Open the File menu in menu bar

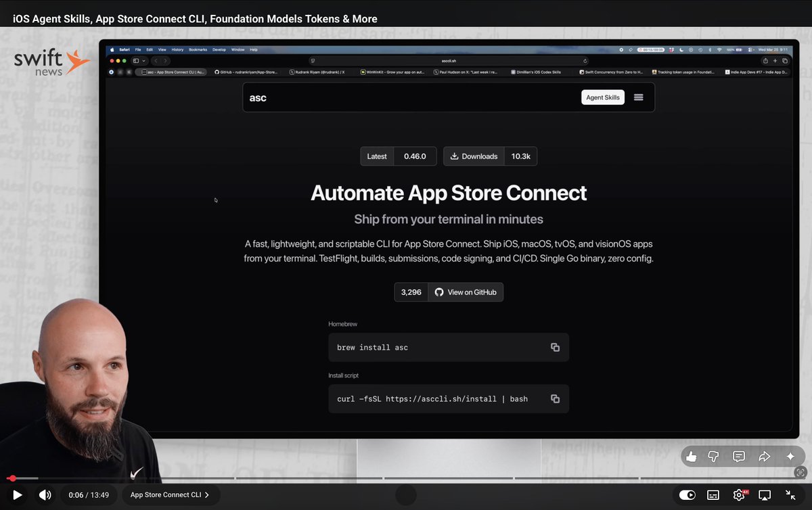pos(138,49)
